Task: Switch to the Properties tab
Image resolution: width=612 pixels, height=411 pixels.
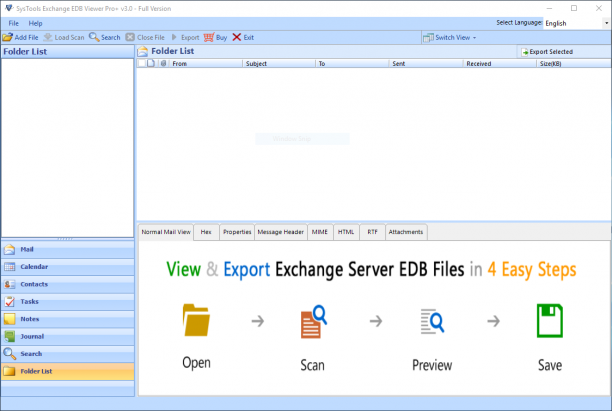Action: pos(237,232)
